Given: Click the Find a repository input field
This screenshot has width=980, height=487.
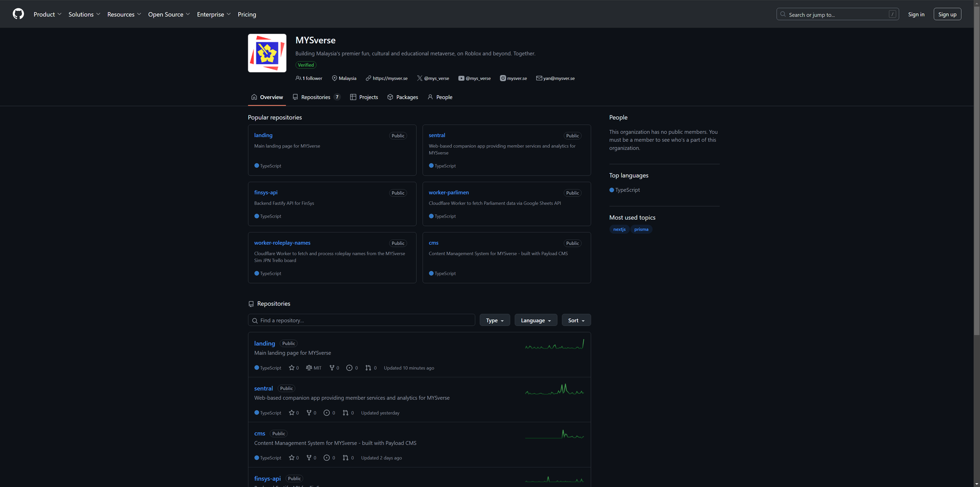Looking at the screenshot, I should pyautogui.click(x=362, y=320).
